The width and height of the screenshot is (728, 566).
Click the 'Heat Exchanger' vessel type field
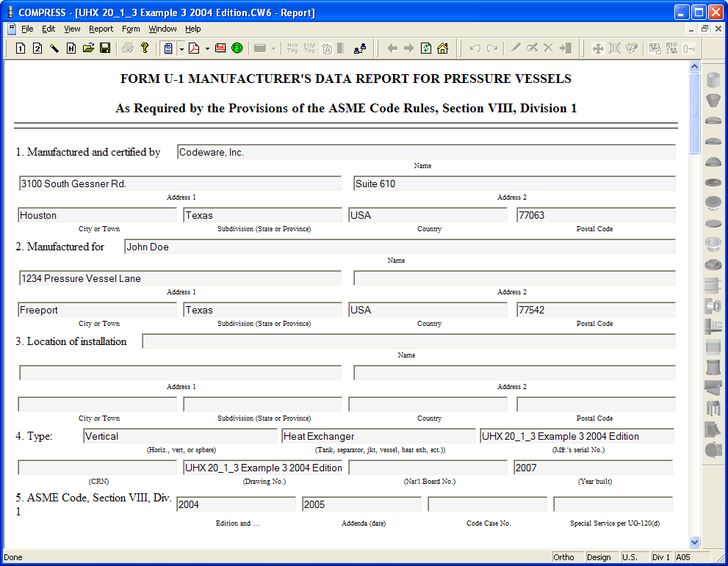[x=378, y=436]
